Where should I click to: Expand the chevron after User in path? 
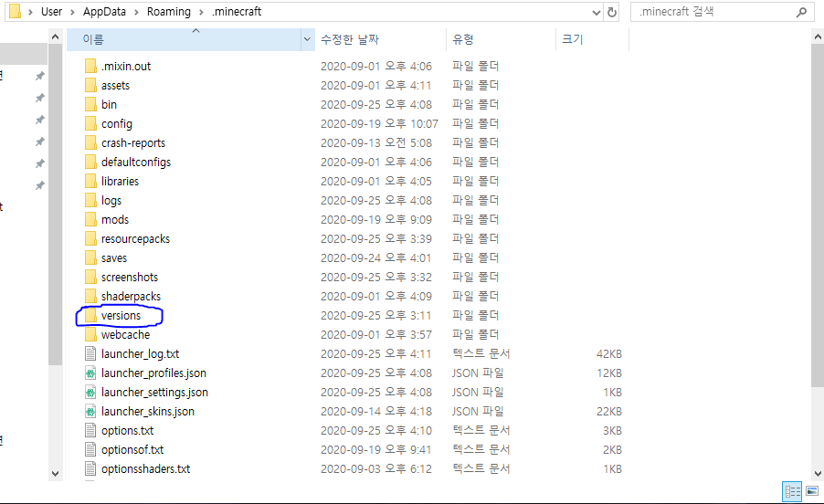tap(72, 12)
